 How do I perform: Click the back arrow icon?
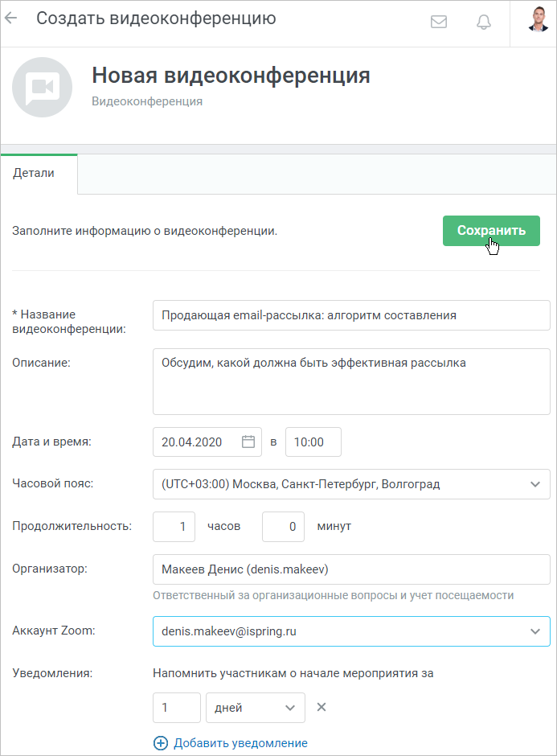pyautogui.click(x=10, y=18)
